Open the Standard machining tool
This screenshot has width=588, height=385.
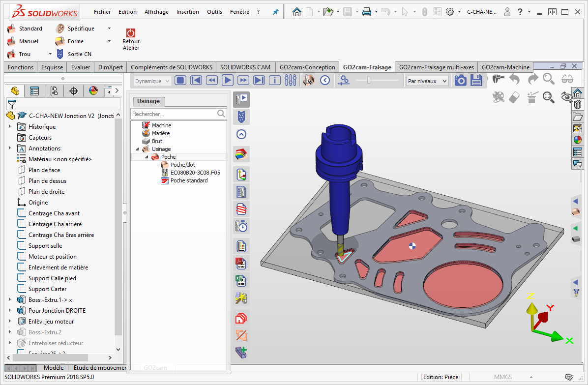(x=25, y=29)
